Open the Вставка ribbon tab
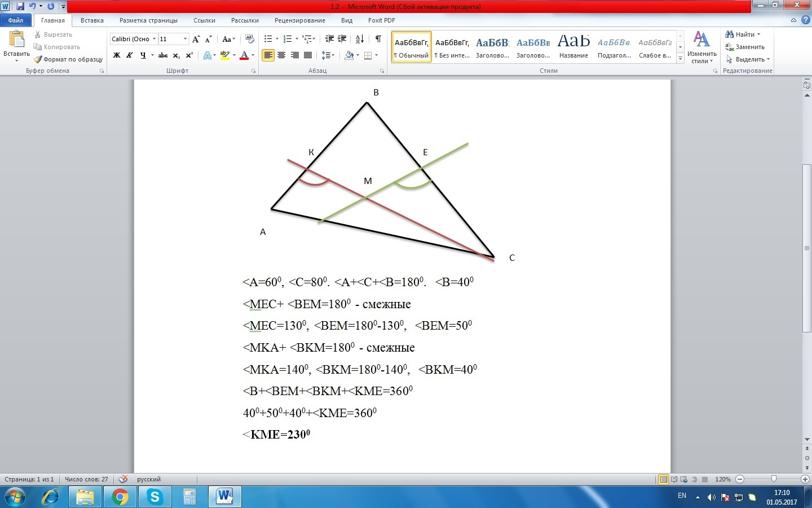 tap(92, 20)
